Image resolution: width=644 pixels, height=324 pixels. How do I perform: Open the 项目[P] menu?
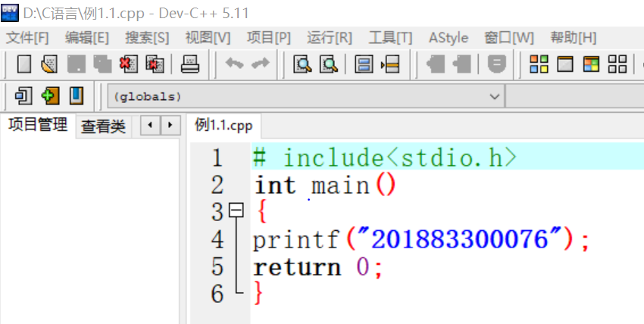[x=269, y=38]
